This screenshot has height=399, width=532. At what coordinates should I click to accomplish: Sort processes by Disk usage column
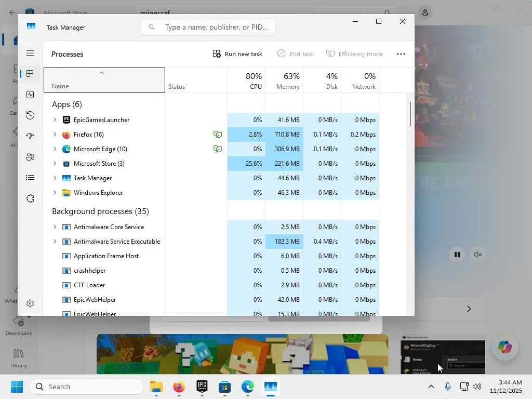[322, 80]
